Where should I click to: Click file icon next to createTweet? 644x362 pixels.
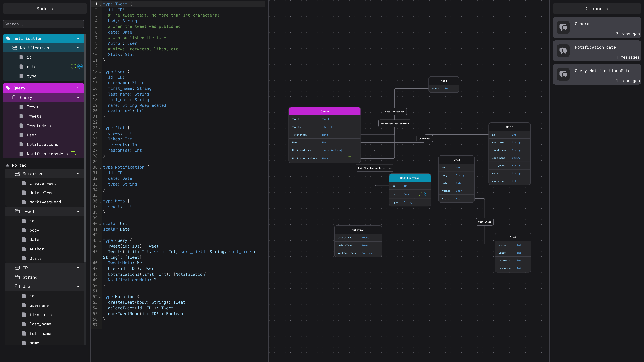tap(24, 183)
